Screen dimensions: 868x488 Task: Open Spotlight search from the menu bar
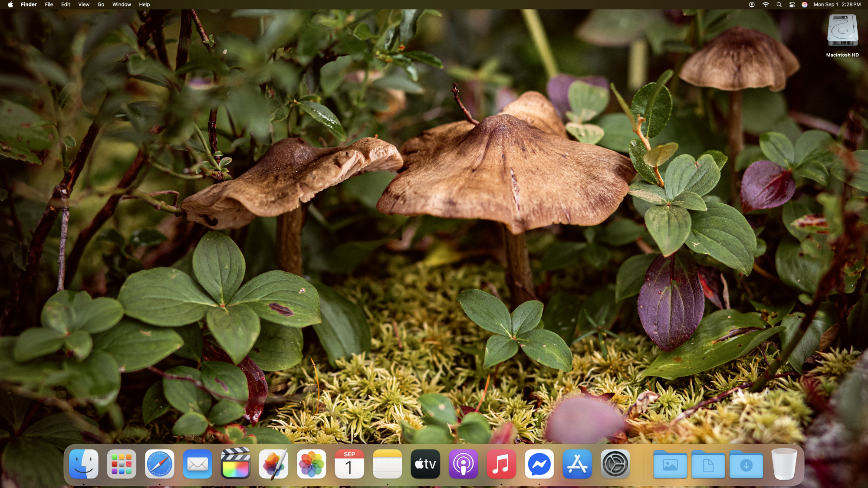(779, 4)
